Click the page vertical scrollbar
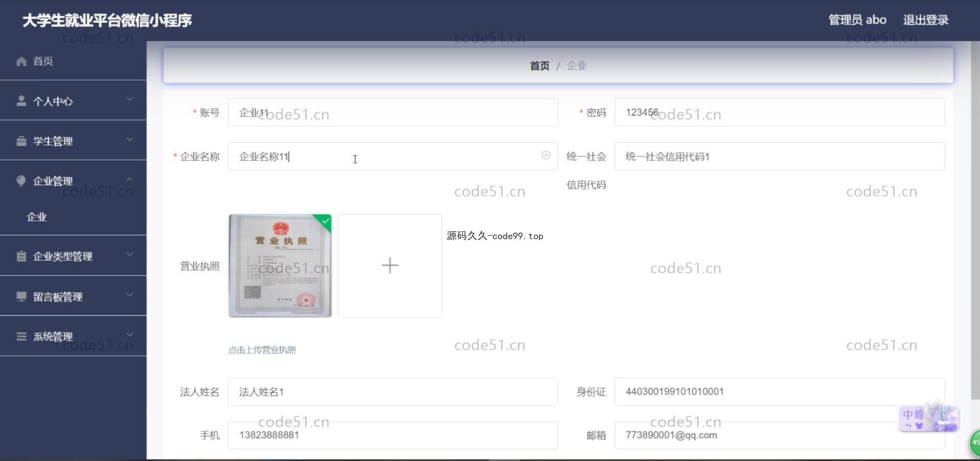This screenshot has width=980, height=461. [x=975, y=220]
